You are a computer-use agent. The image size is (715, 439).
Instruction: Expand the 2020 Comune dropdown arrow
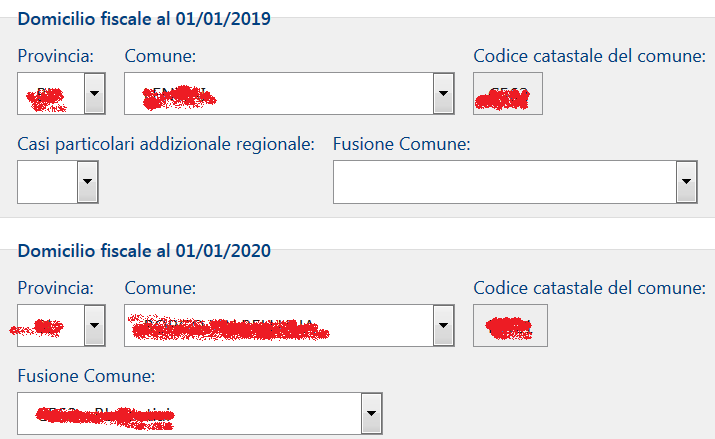443,326
